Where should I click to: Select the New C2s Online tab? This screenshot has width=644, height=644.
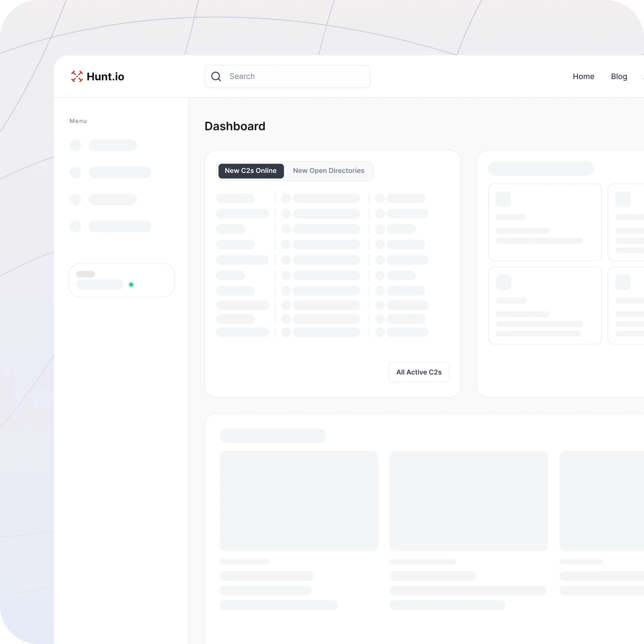[251, 170]
